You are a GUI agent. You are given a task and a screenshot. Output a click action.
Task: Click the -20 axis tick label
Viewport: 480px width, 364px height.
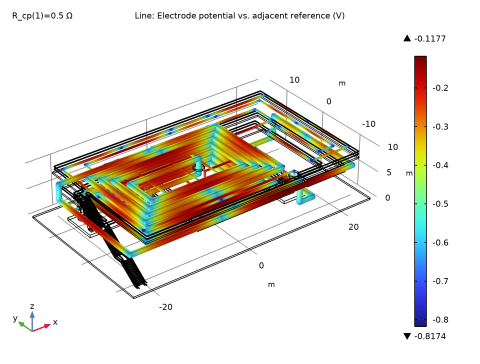(x=166, y=307)
